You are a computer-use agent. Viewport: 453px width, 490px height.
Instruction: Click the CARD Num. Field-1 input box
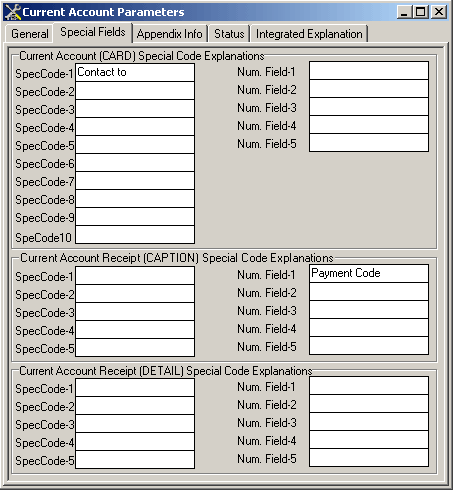point(369,70)
